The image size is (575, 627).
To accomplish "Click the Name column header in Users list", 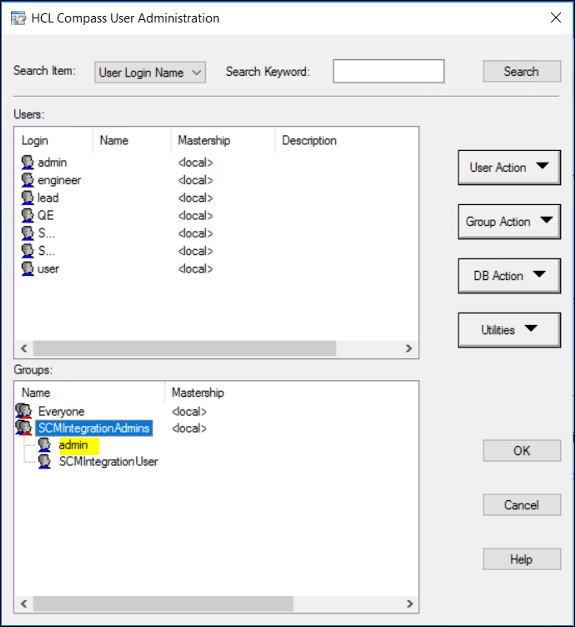I will tap(132, 140).
